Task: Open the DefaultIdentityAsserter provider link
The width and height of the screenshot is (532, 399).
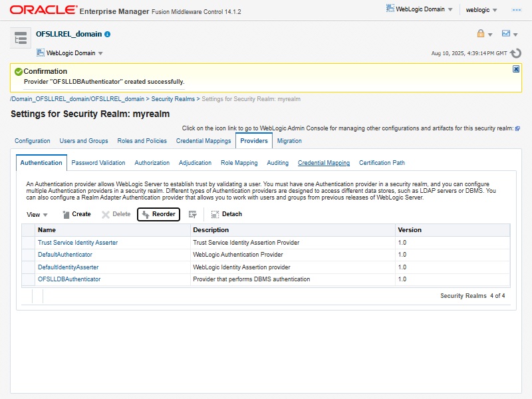Action: pyautogui.click(x=68, y=267)
